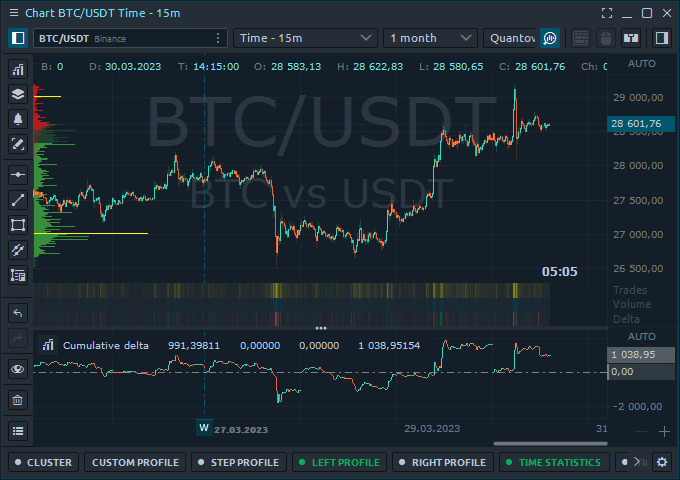Click the plus zoom-in button on time axis
Image resolution: width=680 pixels, height=480 pixels.
click(664, 431)
